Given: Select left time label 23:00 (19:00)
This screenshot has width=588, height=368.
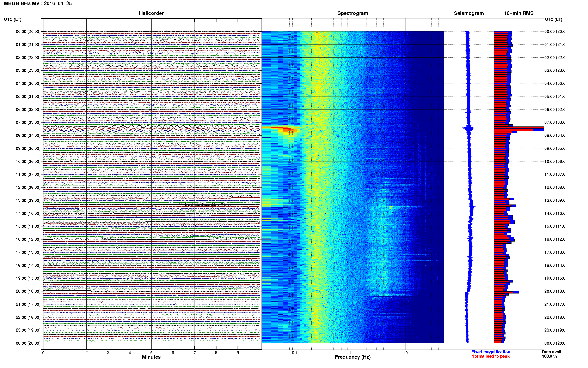Looking at the screenshot, I should [28, 330].
